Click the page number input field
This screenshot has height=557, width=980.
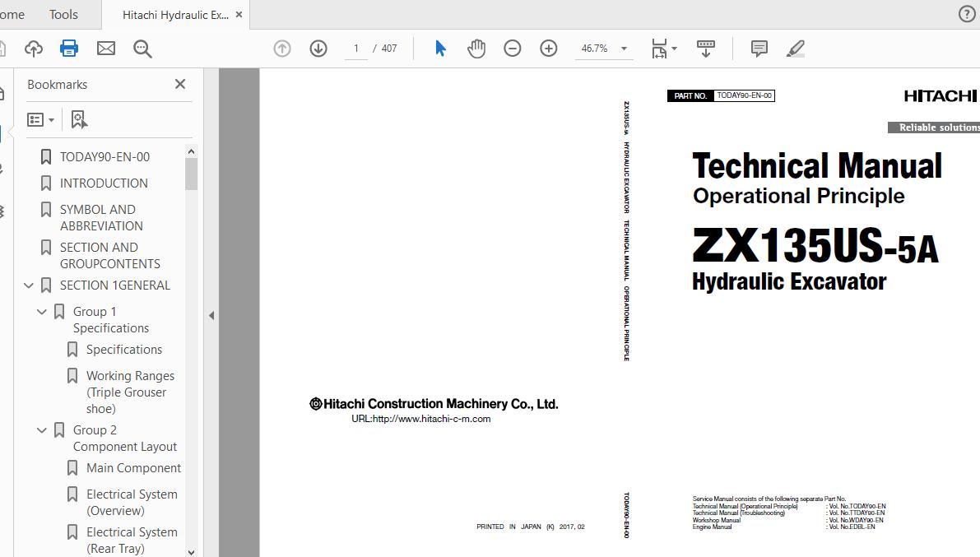(356, 49)
